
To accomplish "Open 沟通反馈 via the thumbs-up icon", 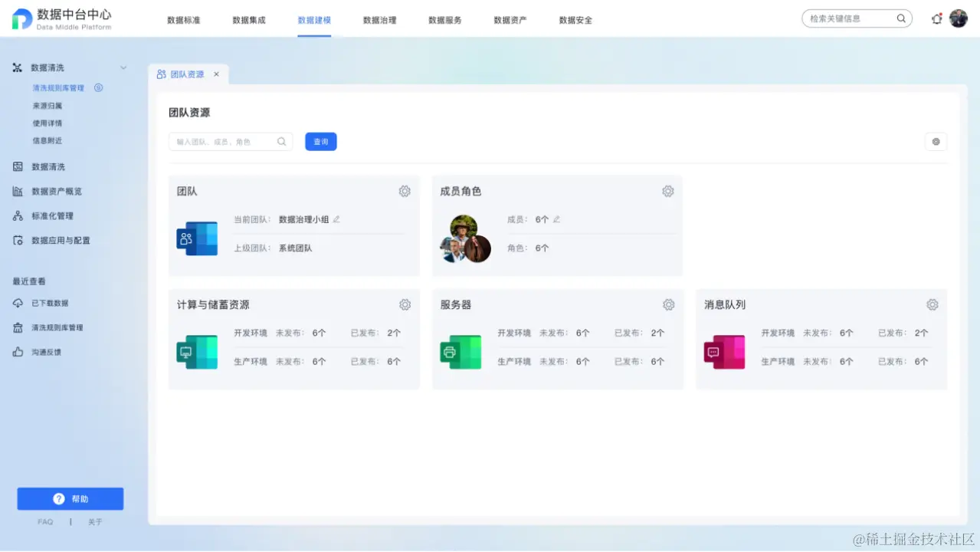I will pos(17,351).
